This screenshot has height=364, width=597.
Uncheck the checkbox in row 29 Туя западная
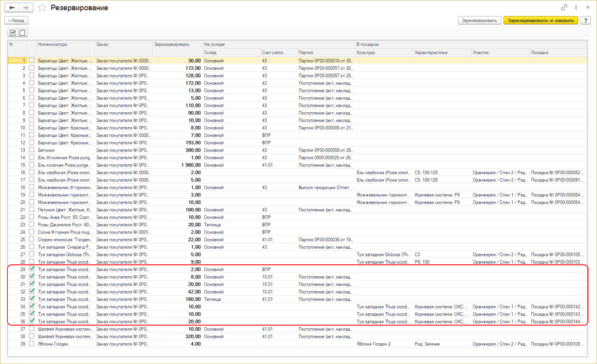click(x=32, y=269)
